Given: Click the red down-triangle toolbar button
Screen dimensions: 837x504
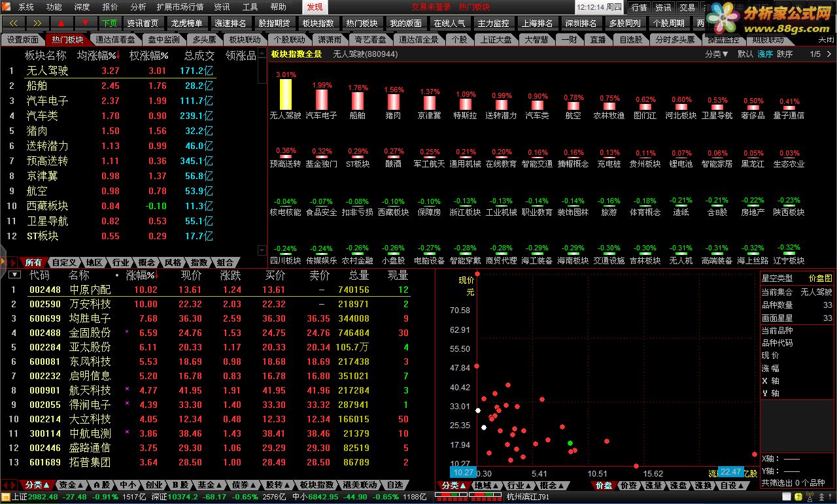Looking at the screenshot, I should coord(85,23).
